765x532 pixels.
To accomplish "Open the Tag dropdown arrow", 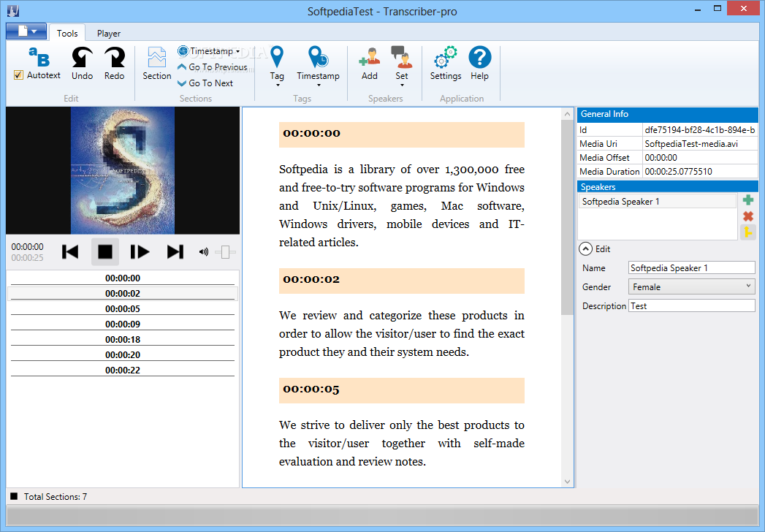I will coord(278,85).
